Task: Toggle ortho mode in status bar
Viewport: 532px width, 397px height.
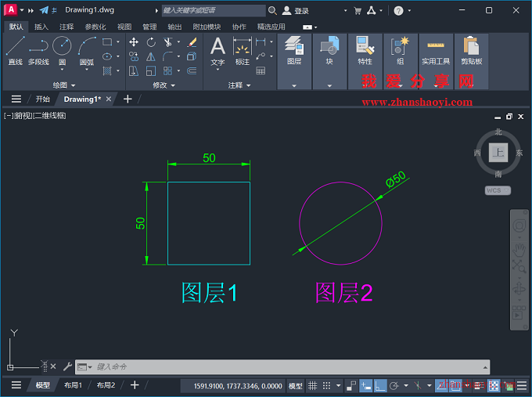Action: (x=379, y=385)
